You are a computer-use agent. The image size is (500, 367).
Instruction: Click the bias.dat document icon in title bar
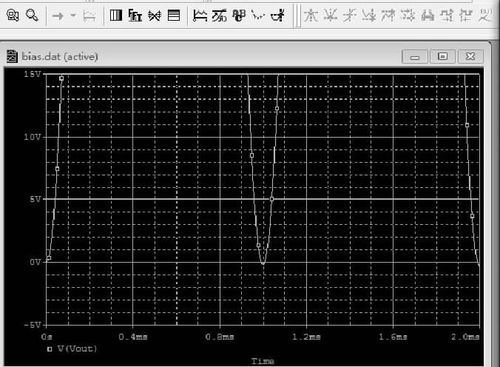click(x=12, y=56)
